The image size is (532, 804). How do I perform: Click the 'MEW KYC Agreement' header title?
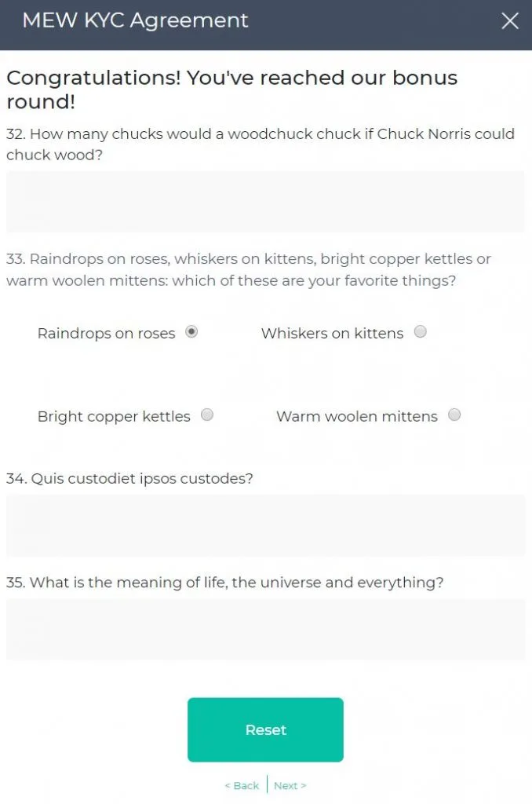[135, 21]
